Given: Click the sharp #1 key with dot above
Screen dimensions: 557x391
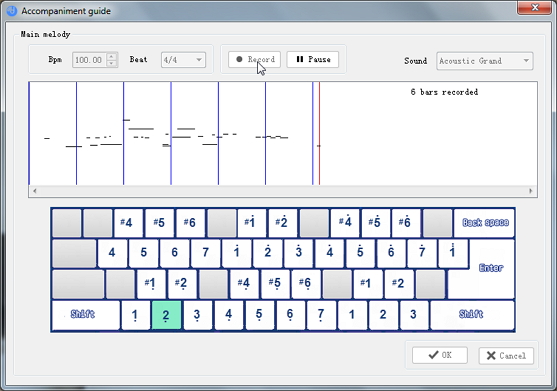Looking at the screenshot, I should click(252, 223).
